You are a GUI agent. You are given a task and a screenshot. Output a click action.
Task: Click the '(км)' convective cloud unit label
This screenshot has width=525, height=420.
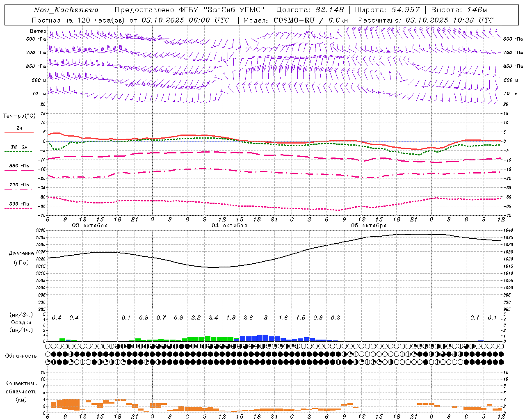point(21,399)
